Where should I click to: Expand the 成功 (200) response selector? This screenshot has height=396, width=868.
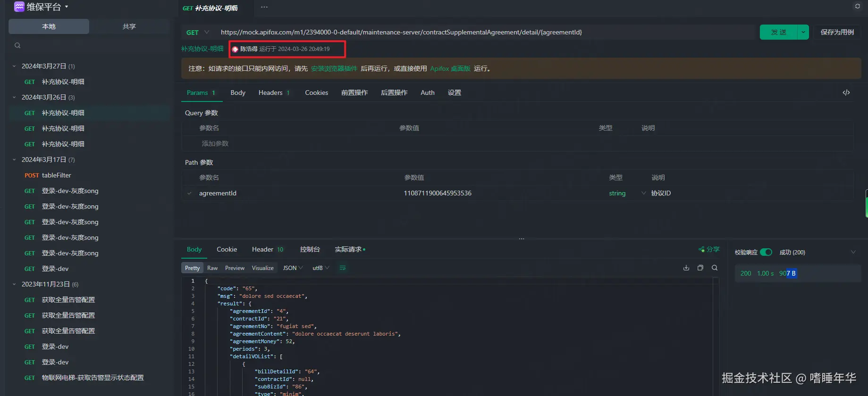coord(853,252)
